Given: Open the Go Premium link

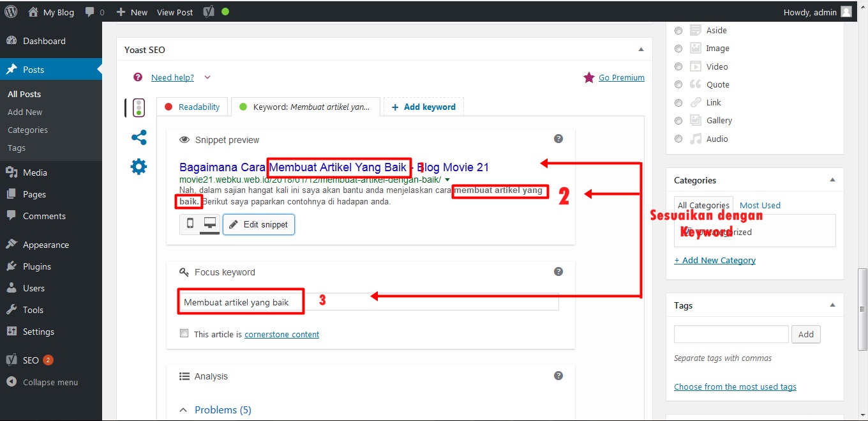Looking at the screenshot, I should pyautogui.click(x=622, y=77).
